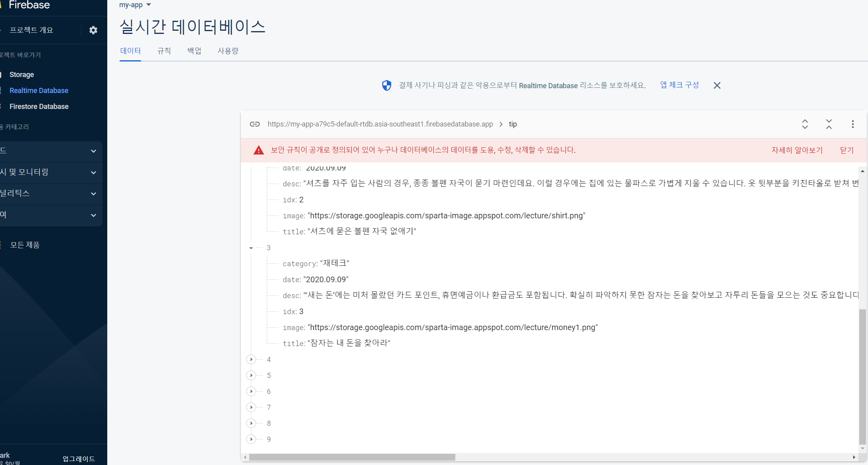Viewport: 868px width, 465px height.
Task: Expand node 4 in the tree
Action: (251, 360)
